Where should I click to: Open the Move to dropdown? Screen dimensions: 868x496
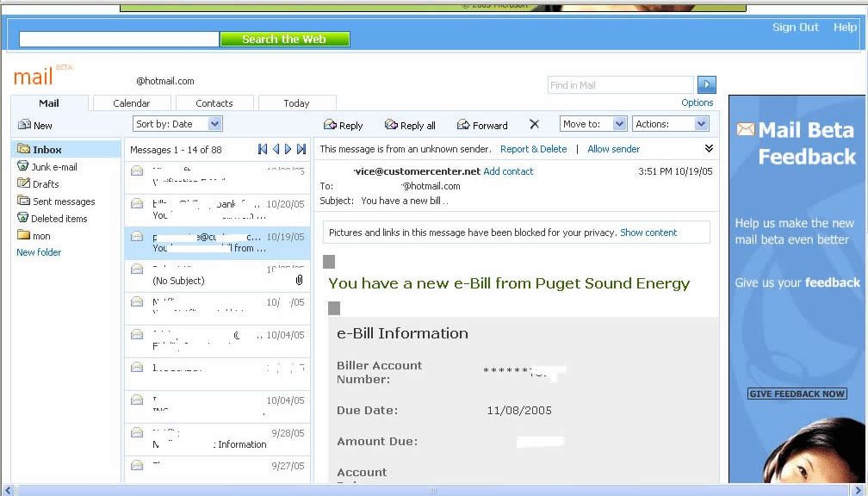pyautogui.click(x=593, y=124)
